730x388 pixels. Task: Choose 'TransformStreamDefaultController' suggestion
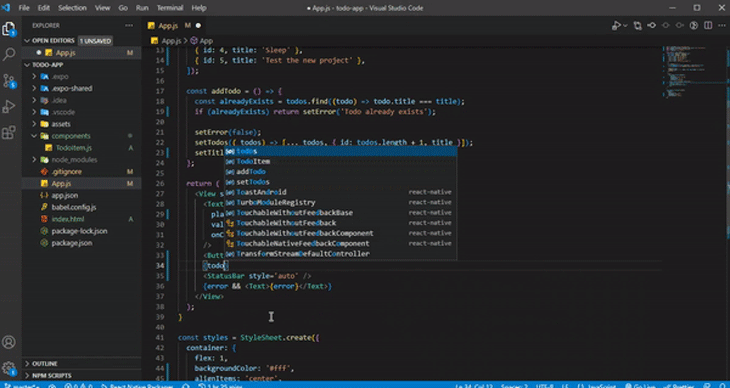tap(341, 254)
